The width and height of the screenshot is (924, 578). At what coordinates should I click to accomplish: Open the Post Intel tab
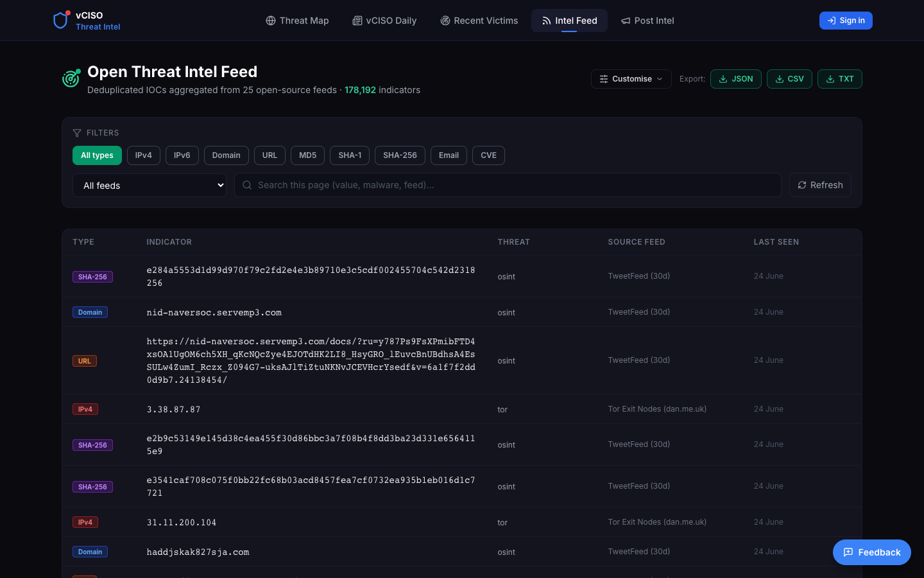pyautogui.click(x=647, y=21)
